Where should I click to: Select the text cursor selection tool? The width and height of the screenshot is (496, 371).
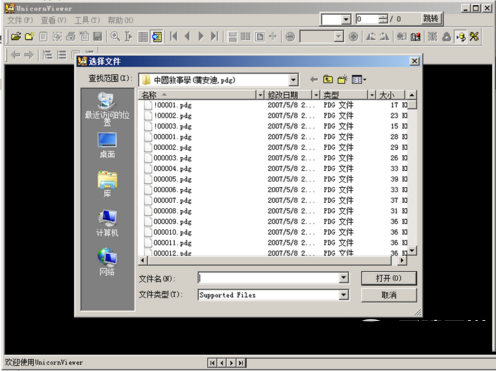(x=128, y=36)
